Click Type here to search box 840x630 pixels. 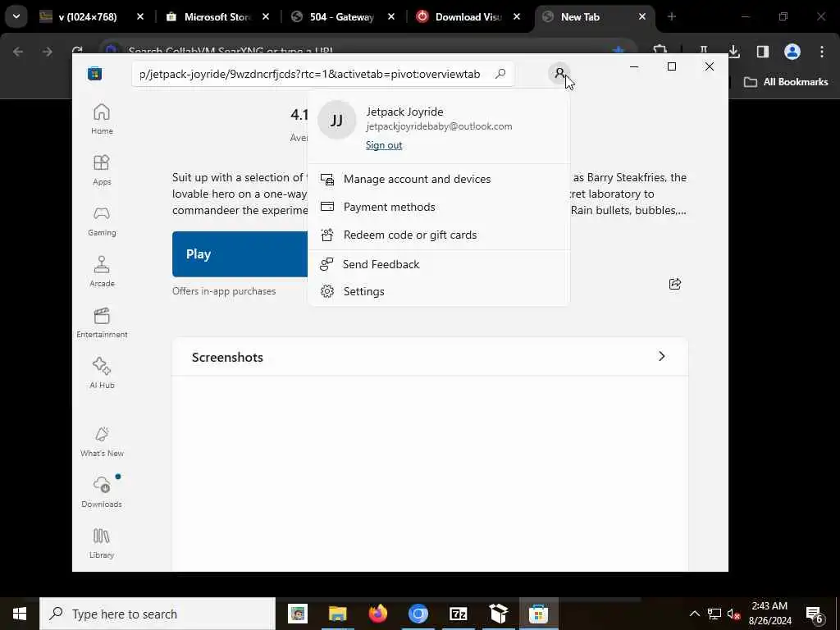157,614
